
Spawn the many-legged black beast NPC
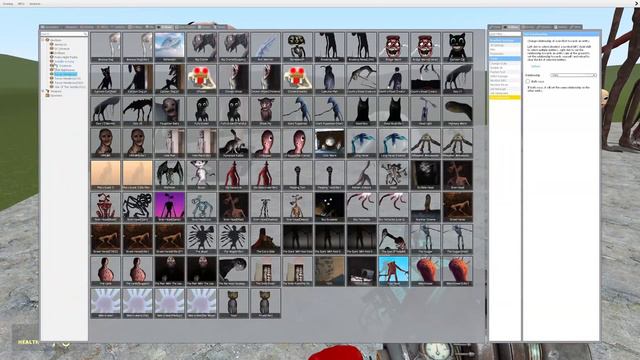coord(138,111)
